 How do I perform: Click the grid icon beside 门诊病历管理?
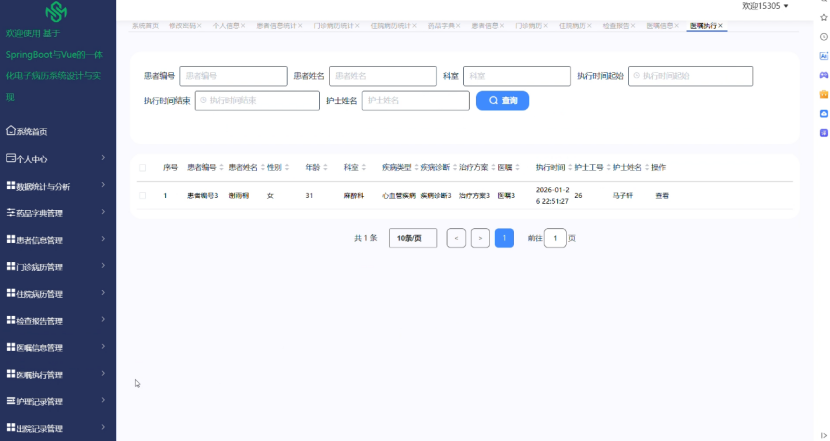click(11, 266)
